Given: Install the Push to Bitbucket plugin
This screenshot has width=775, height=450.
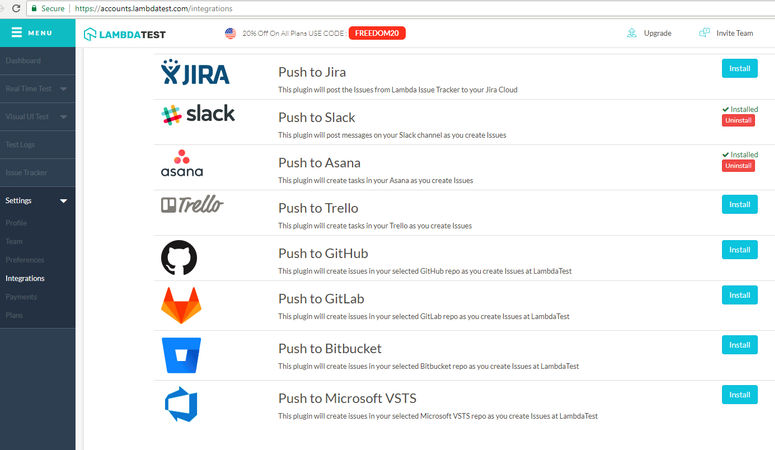Looking at the screenshot, I should click(x=739, y=345).
